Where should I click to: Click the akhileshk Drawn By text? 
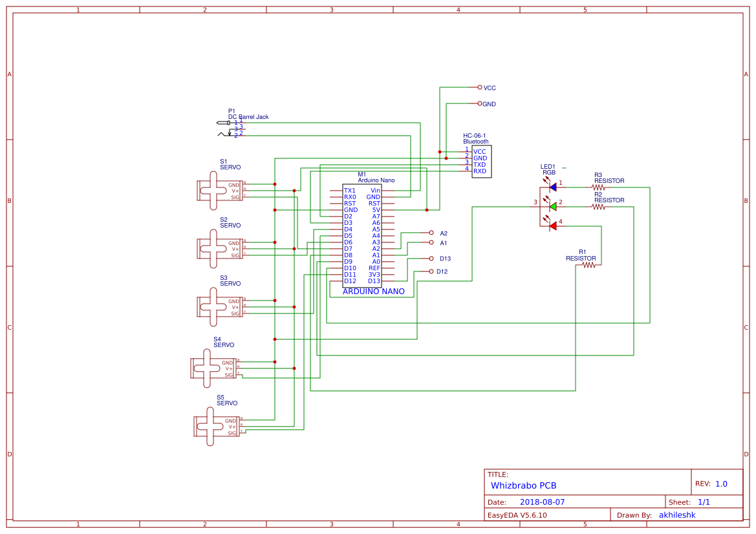[x=677, y=515]
